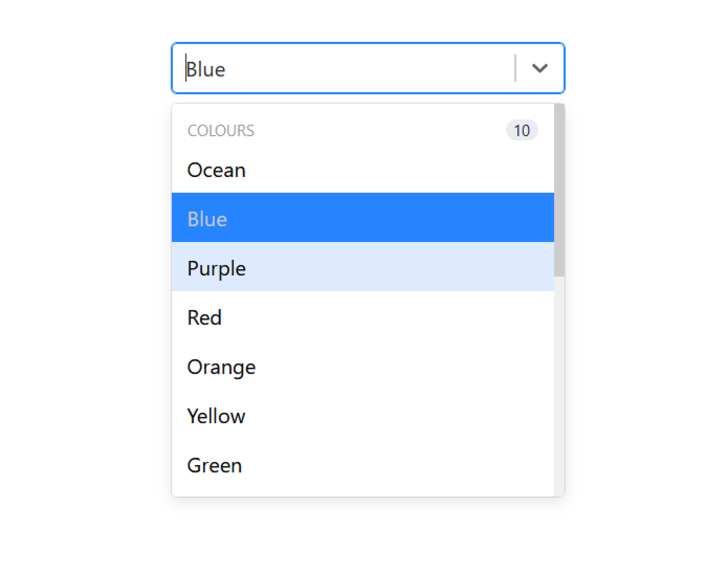Click the blue-bordered combobox container
728x573 pixels.
(368, 68)
